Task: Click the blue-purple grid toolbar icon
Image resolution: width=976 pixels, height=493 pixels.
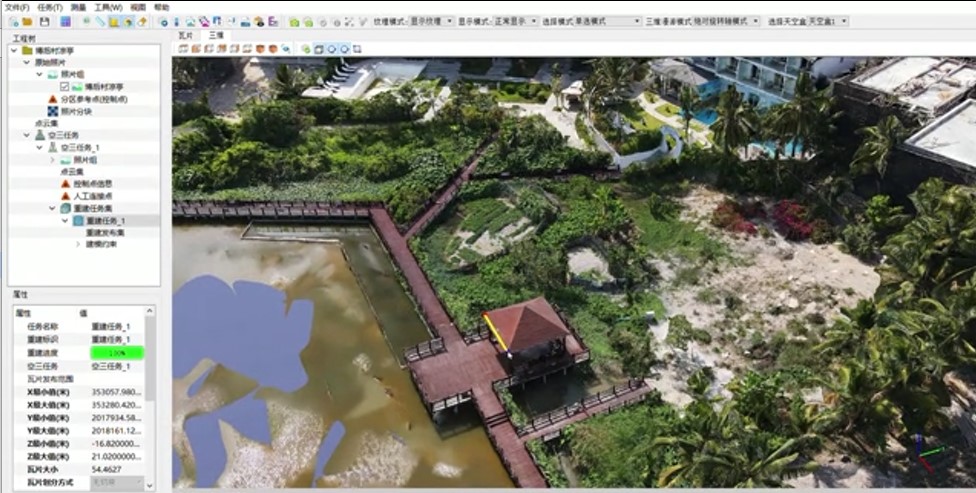Action: [65, 22]
